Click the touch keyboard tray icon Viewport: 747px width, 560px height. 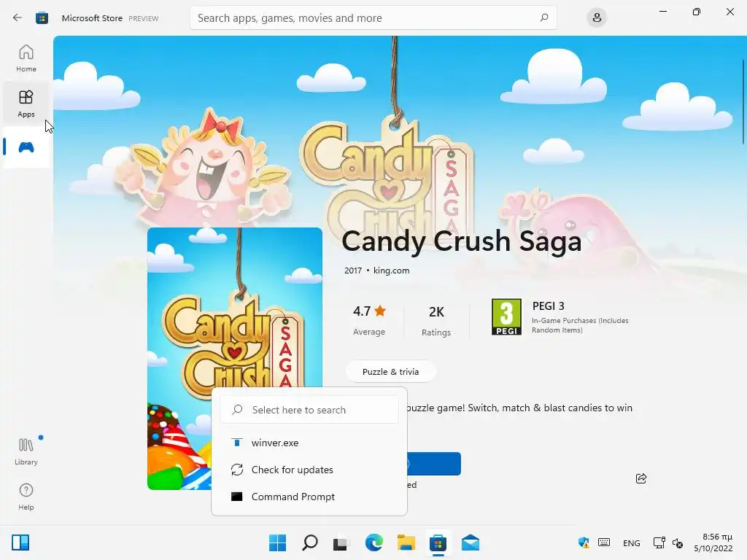(x=604, y=542)
